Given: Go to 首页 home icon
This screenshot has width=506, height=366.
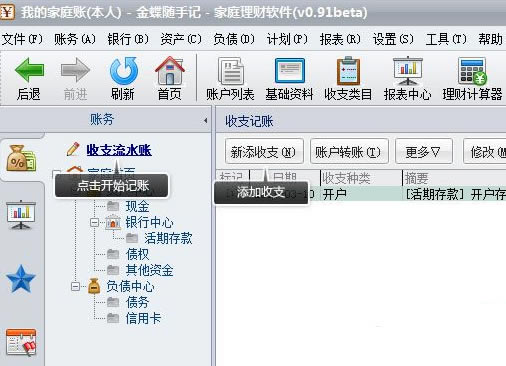Looking at the screenshot, I should click(170, 70).
